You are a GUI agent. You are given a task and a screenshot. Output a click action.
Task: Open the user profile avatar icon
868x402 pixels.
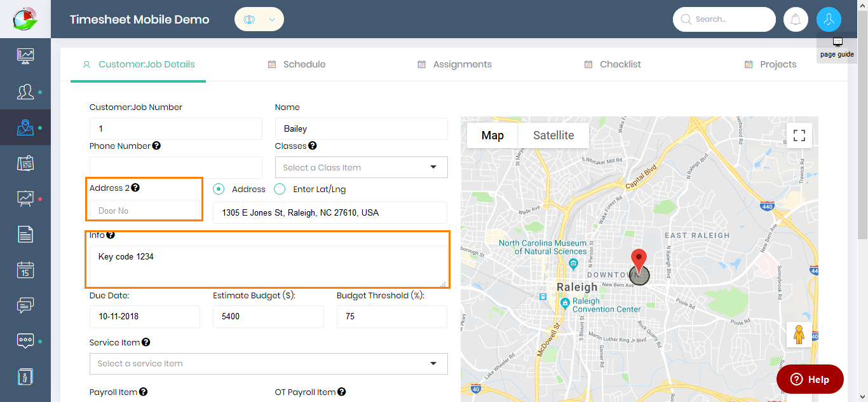coord(829,19)
